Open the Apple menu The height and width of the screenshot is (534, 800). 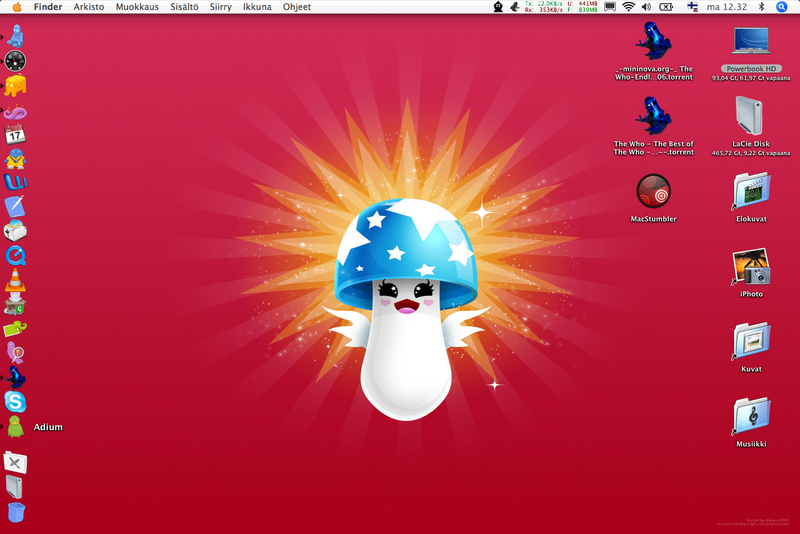[17, 7]
